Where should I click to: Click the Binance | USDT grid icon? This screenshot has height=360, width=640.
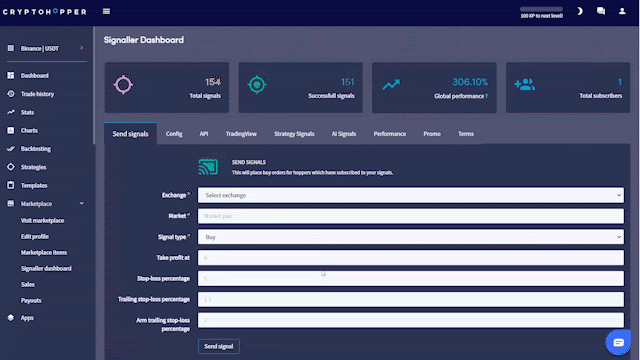coord(11,48)
